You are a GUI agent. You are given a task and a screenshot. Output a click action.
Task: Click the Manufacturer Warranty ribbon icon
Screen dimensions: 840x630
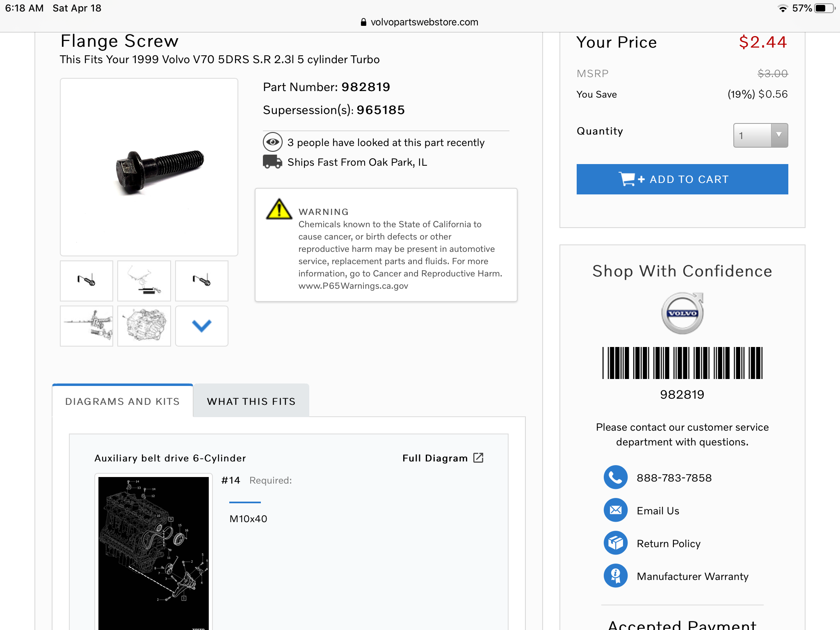tap(615, 576)
